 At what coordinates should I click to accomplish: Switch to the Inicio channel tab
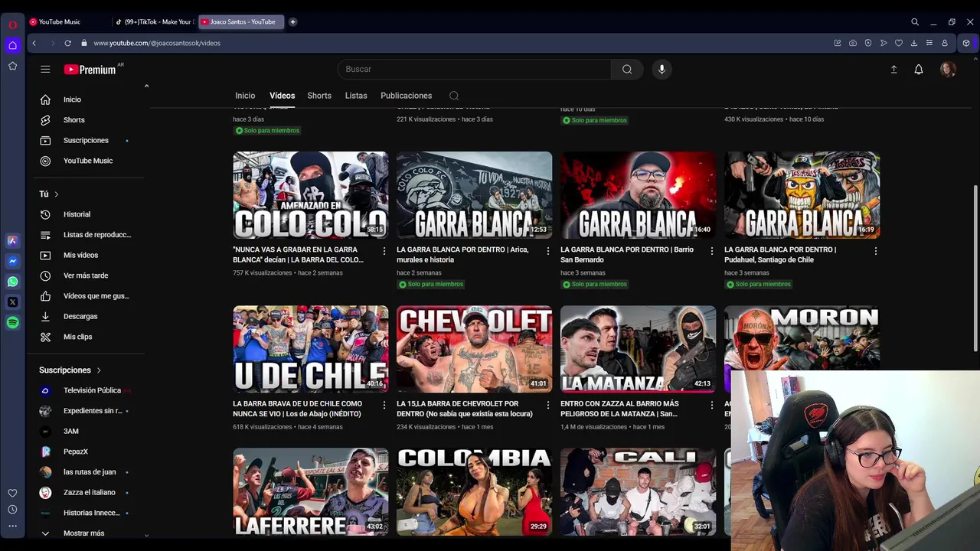pos(245,96)
